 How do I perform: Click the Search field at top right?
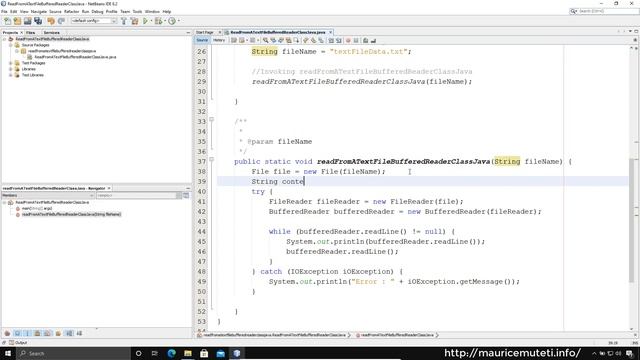pos(604,11)
